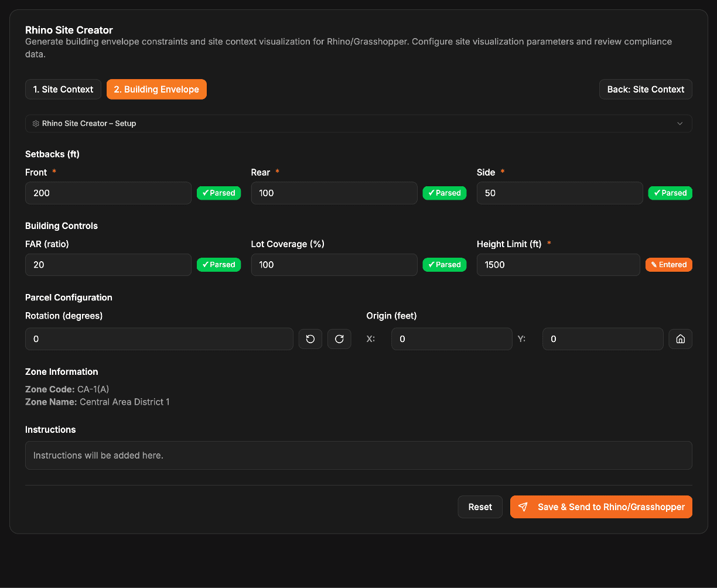The height and width of the screenshot is (588, 717).
Task: Click the Rotation degrees input field
Action: pos(159,339)
